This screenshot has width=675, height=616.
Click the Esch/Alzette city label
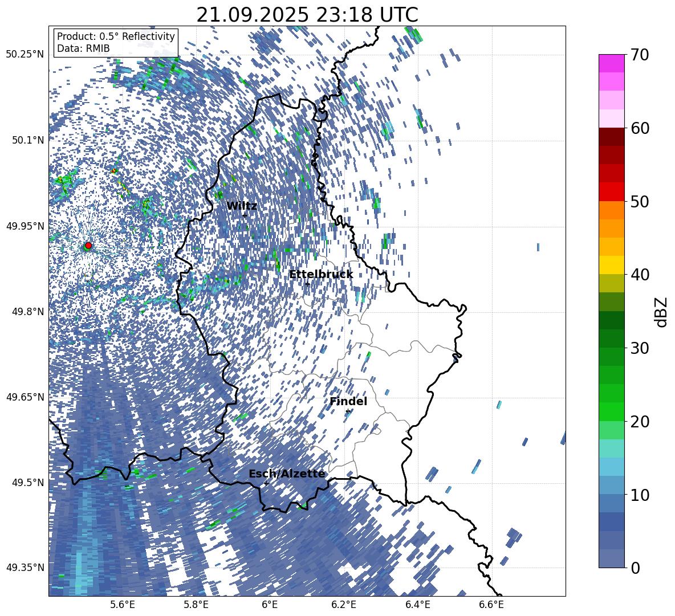click(x=287, y=474)
